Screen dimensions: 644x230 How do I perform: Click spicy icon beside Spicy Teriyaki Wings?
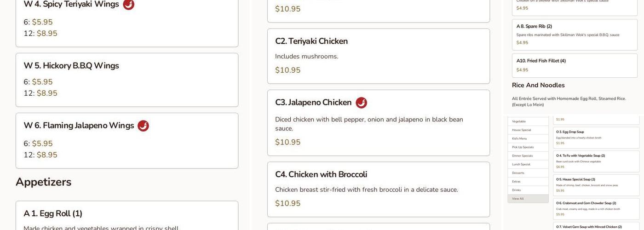point(129,4)
